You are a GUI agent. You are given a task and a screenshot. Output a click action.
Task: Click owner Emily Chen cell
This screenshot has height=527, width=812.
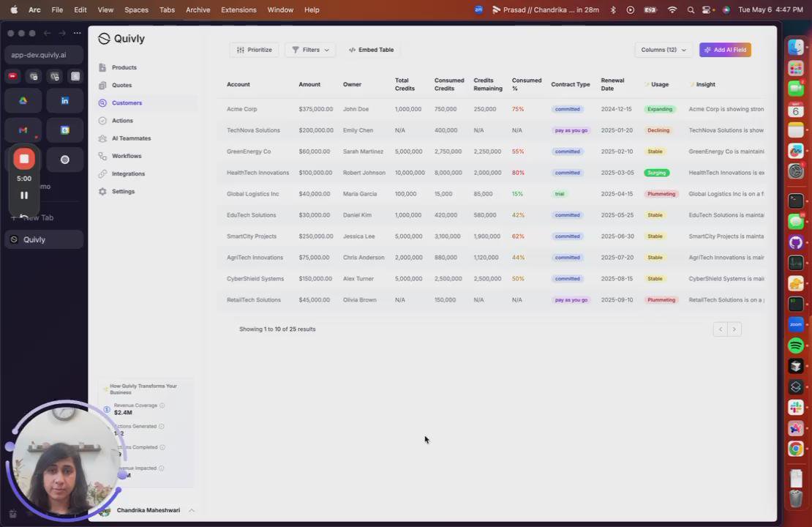[358, 130]
